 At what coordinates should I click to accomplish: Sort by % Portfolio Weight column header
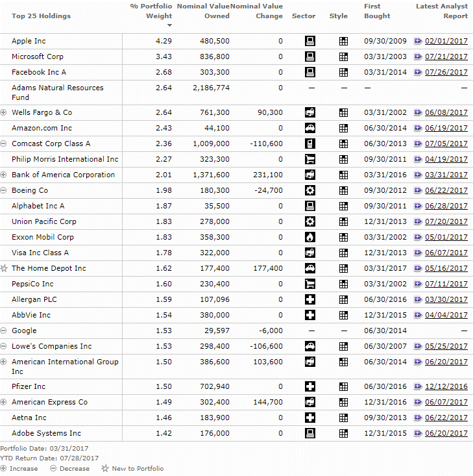click(151, 11)
